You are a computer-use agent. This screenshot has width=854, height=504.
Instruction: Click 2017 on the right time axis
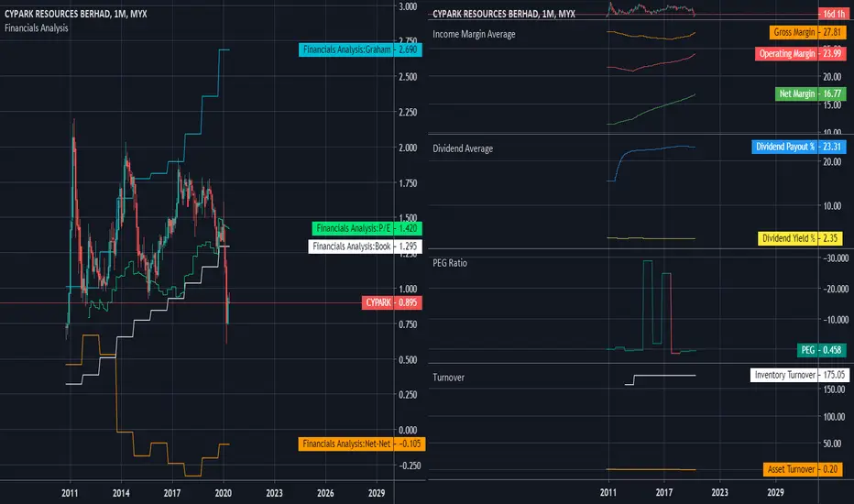click(x=664, y=493)
